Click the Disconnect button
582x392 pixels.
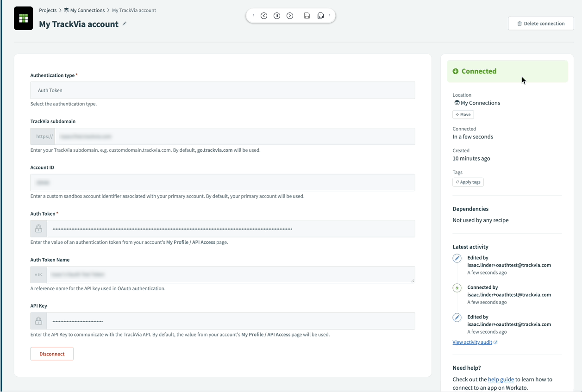[52, 354]
